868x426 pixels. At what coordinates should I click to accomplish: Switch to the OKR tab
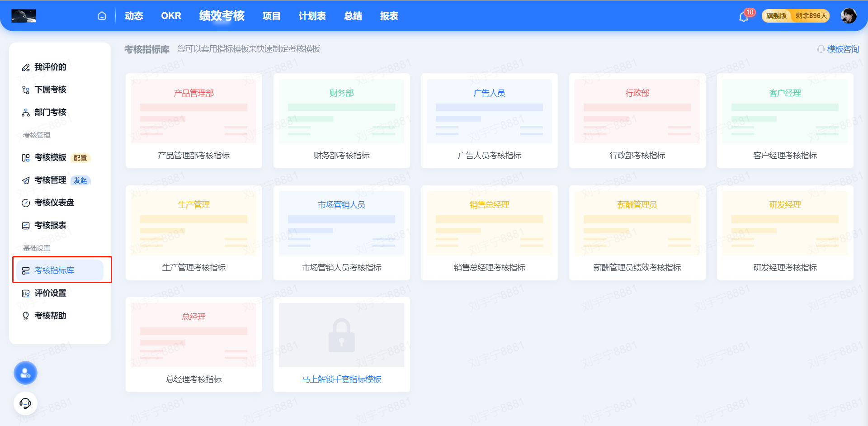[x=171, y=16]
